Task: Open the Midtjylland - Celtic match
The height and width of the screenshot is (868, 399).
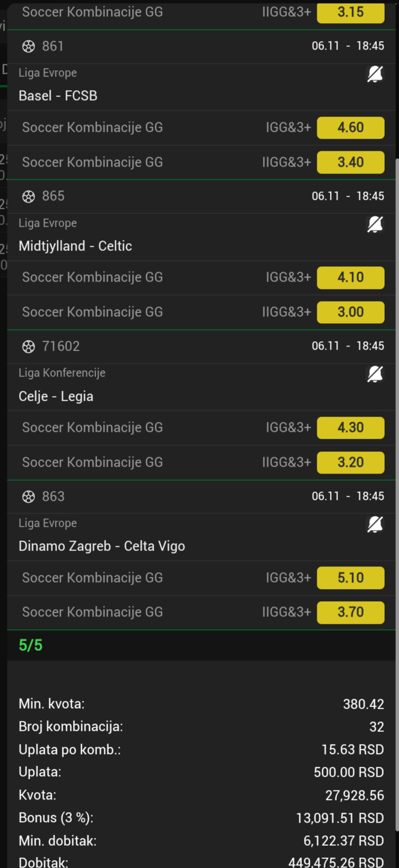Action: (x=75, y=246)
